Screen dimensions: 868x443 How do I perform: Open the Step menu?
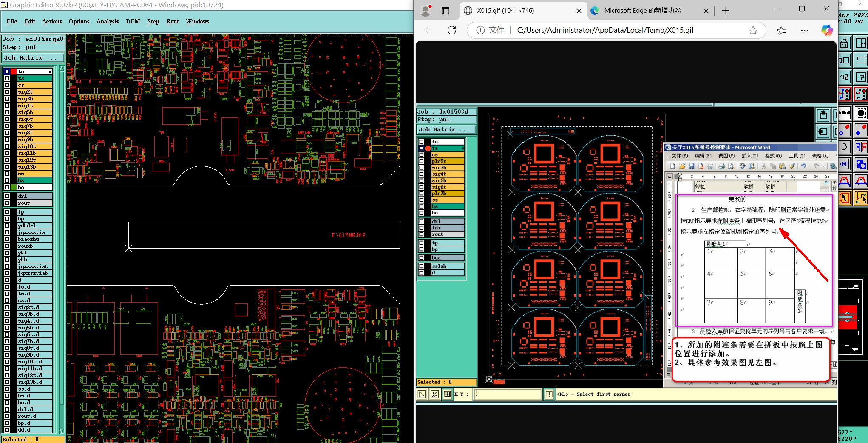(x=153, y=21)
